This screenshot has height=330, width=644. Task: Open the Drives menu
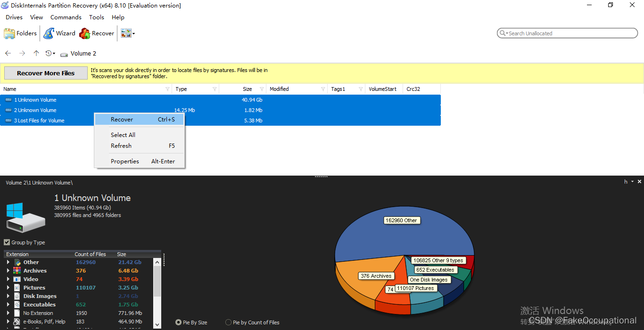click(14, 17)
